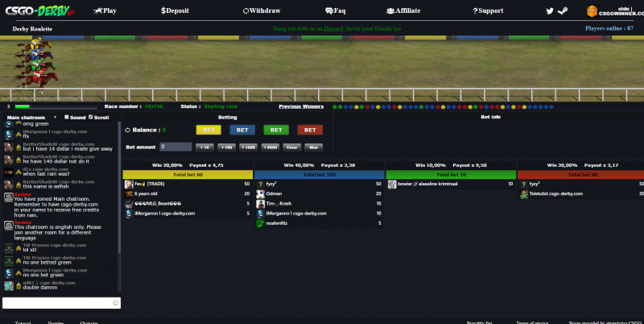
Task: Open the Steam icon in header
Action: [562, 11]
